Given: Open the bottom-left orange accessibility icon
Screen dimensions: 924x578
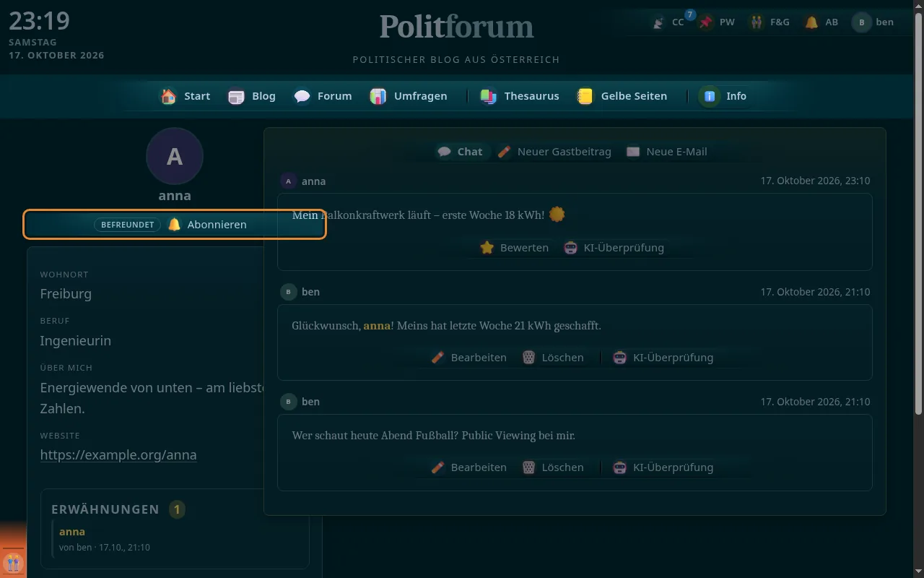Looking at the screenshot, I should (x=13, y=562).
